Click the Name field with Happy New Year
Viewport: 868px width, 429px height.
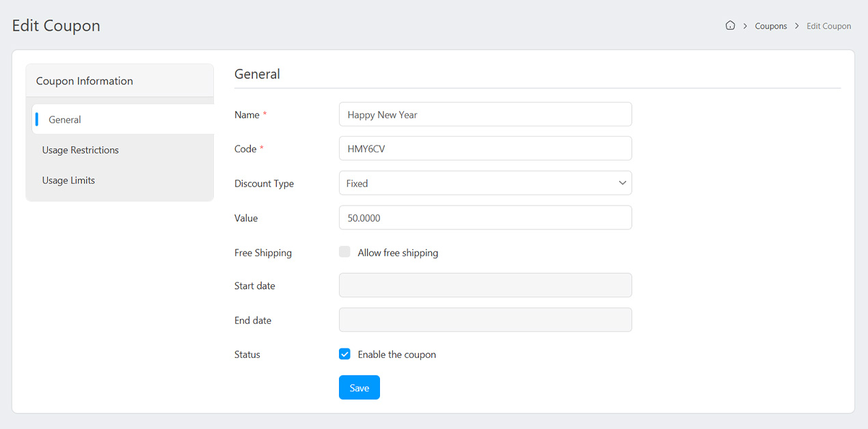pos(485,115)
